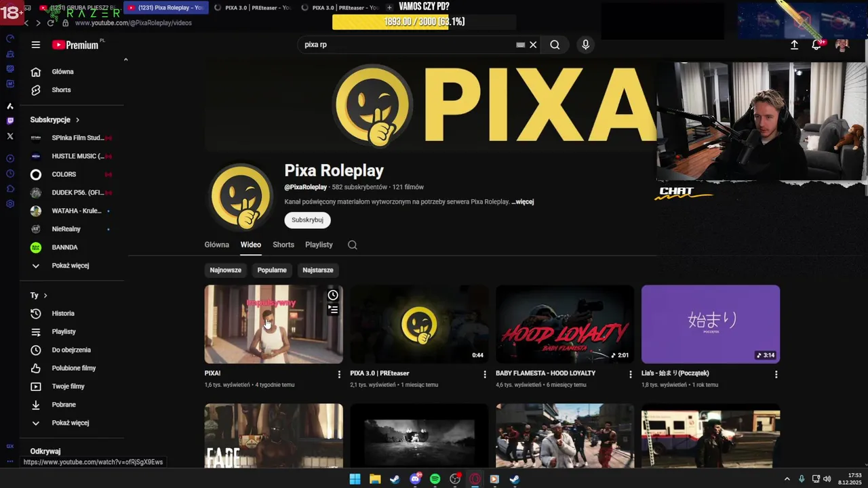
Task: Switch to GRUBA PLJESZ browser tab
Action: (x=80, y=7)
